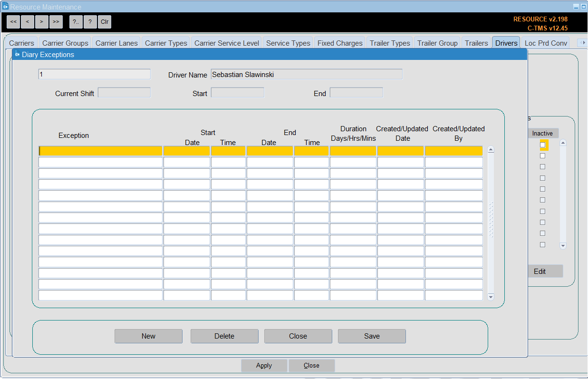Viewport: 588px width, 379px height.
Task: Go to first record with << button
Action: pyautogui.click(x=13, y=22)
